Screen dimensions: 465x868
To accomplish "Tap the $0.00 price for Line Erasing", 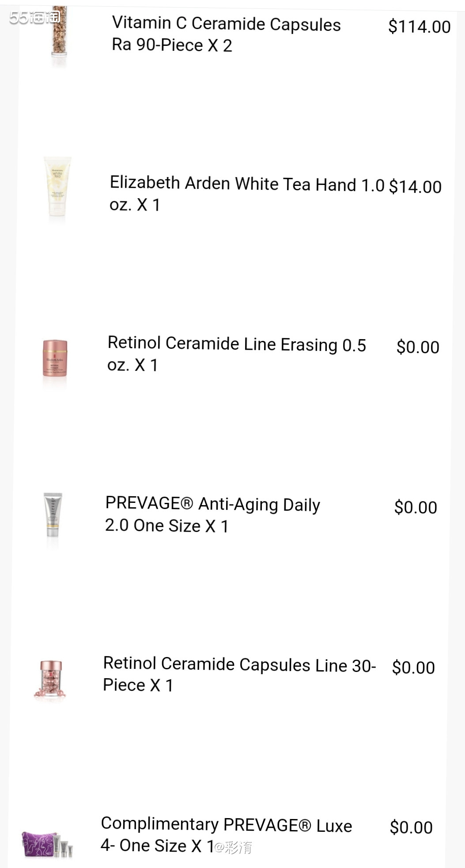I will click(x=418, y=347).
